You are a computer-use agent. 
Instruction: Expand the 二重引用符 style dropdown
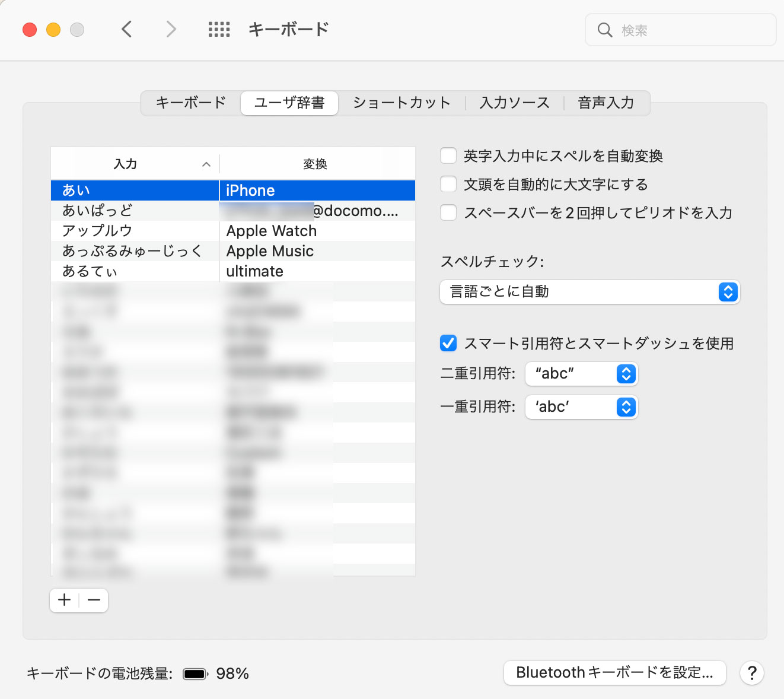tap(581, 374)
